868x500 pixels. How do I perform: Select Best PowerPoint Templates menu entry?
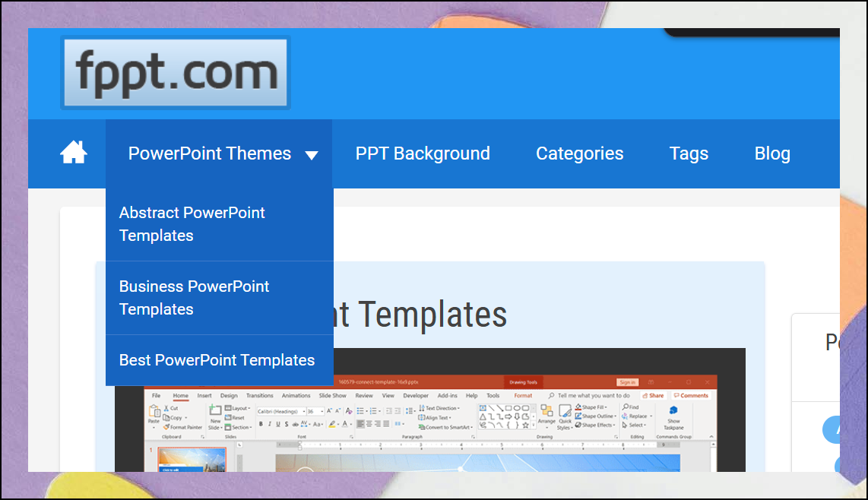click(x=219, y=360)
